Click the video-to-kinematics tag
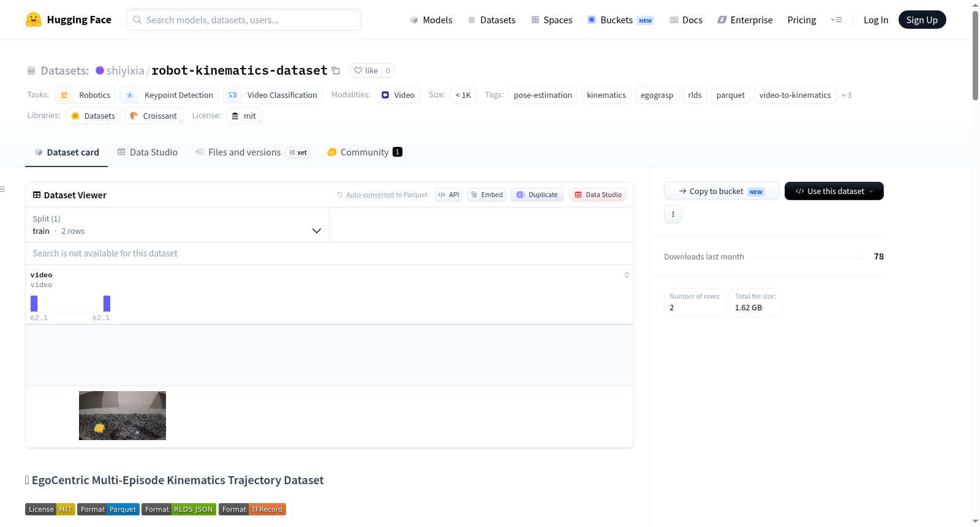Image resolution: width=980 pixels, height=527 pixels. pyautogui.click(x=795, y=95)
